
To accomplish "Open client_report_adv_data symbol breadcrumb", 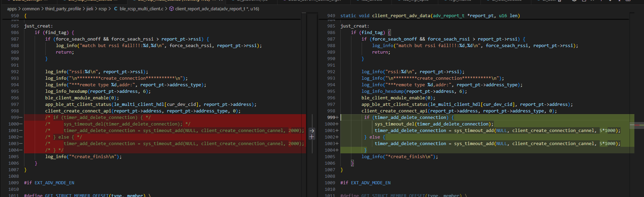I will (x=217, y=9).
